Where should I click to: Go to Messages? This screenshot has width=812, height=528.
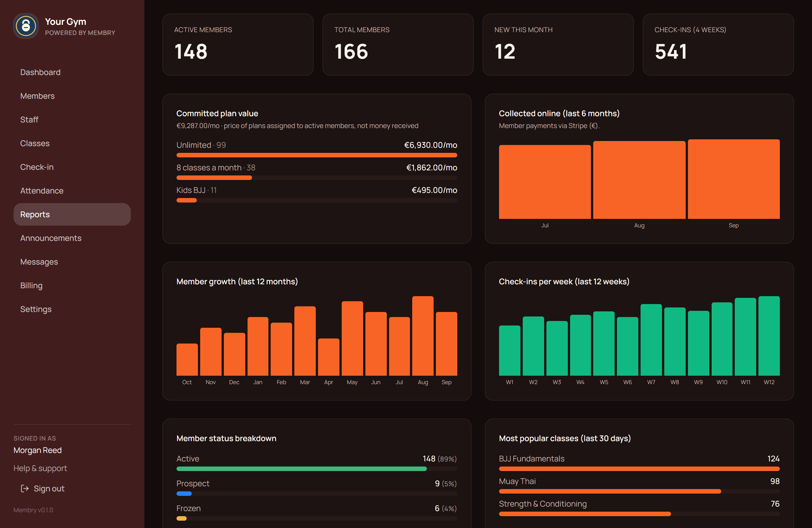[x=72, y=262]
